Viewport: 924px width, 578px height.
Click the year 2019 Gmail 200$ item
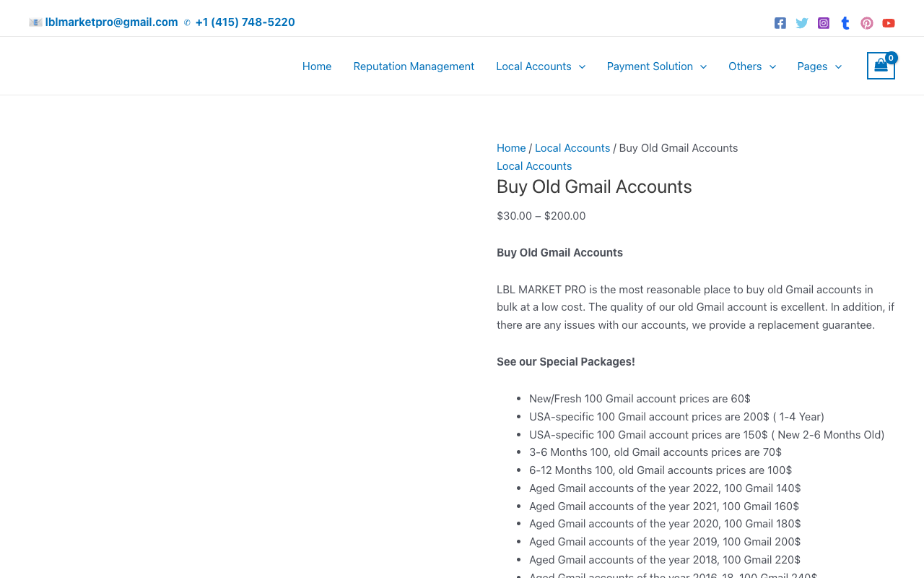click(x=665, y=542)
